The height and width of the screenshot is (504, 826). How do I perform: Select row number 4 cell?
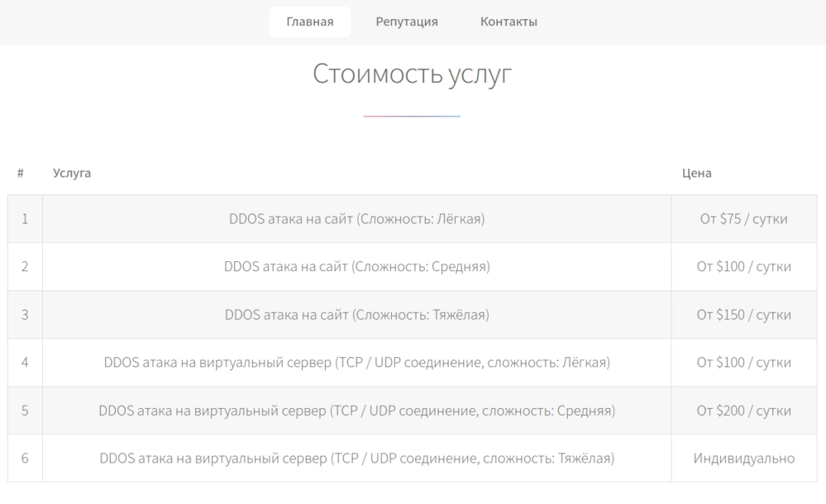point(25,363)
